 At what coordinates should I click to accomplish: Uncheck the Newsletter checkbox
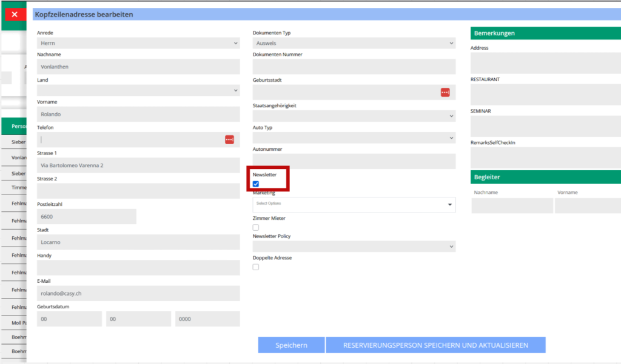point(256,184)
